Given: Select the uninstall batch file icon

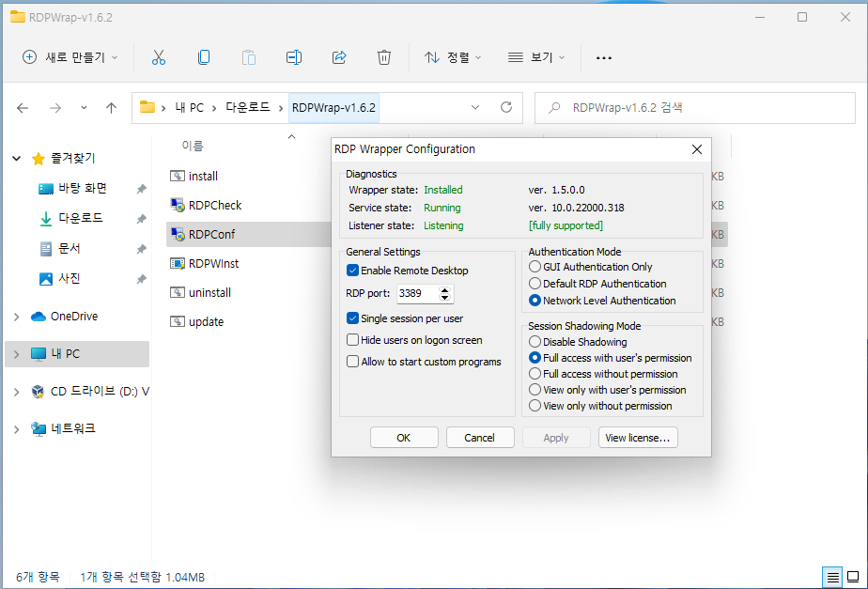Looking at the screenshot, I should point(178,293).
